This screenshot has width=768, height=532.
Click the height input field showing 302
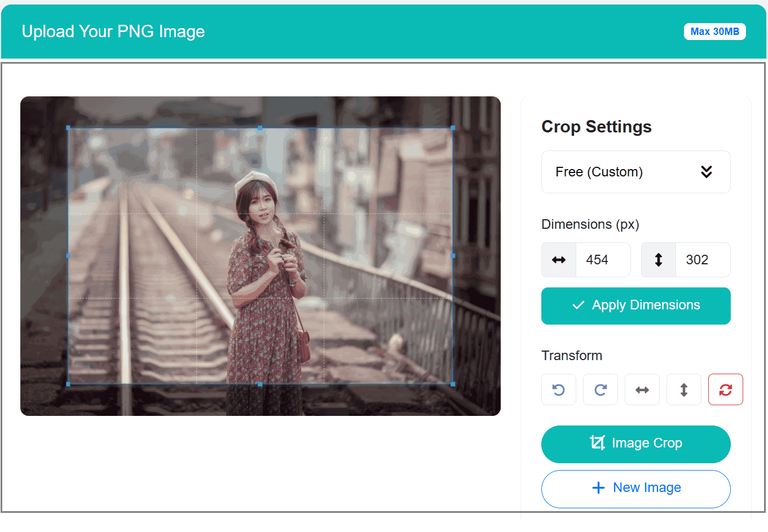[x=702, y=260]
